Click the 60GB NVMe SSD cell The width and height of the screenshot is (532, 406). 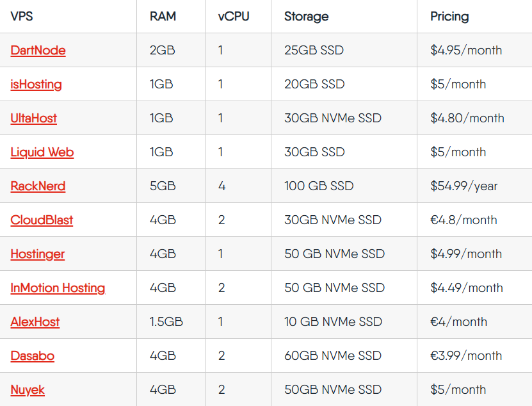tap(333, 356)
